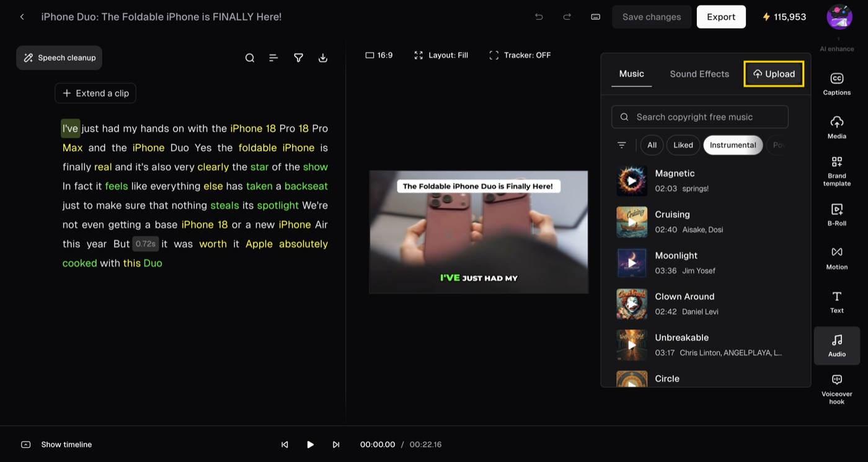Click the word backseat in transcript

pyautogui.click(x=306, y=186)
